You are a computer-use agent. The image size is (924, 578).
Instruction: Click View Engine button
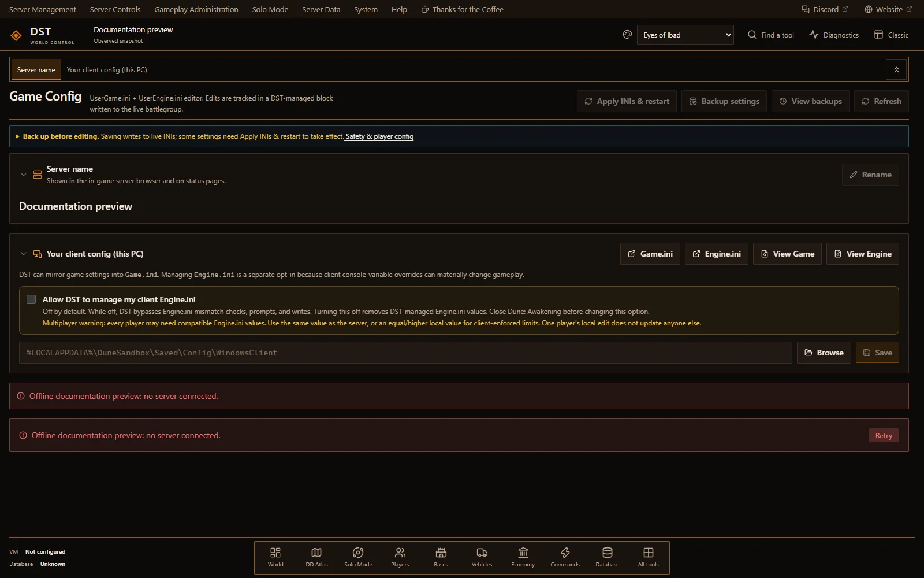point(863,254)
